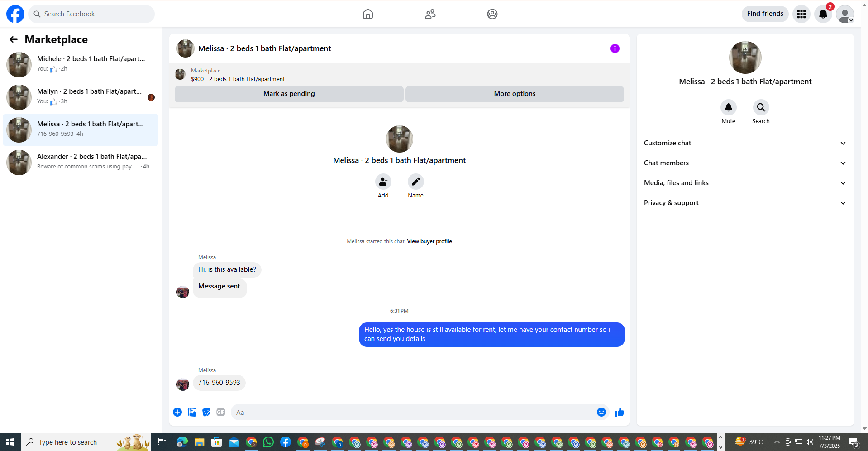The image size is (868, 451).
Task: Open the apps menu grid icon
Action: coord(801,14)
